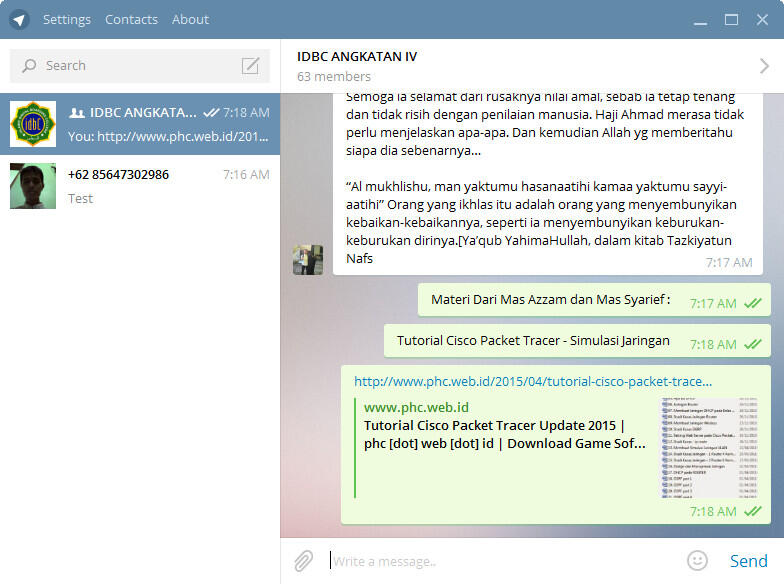Click the group icon beside IDBC chat name
The width and height of the screenshot is (784, 584).
coord(76,113)
